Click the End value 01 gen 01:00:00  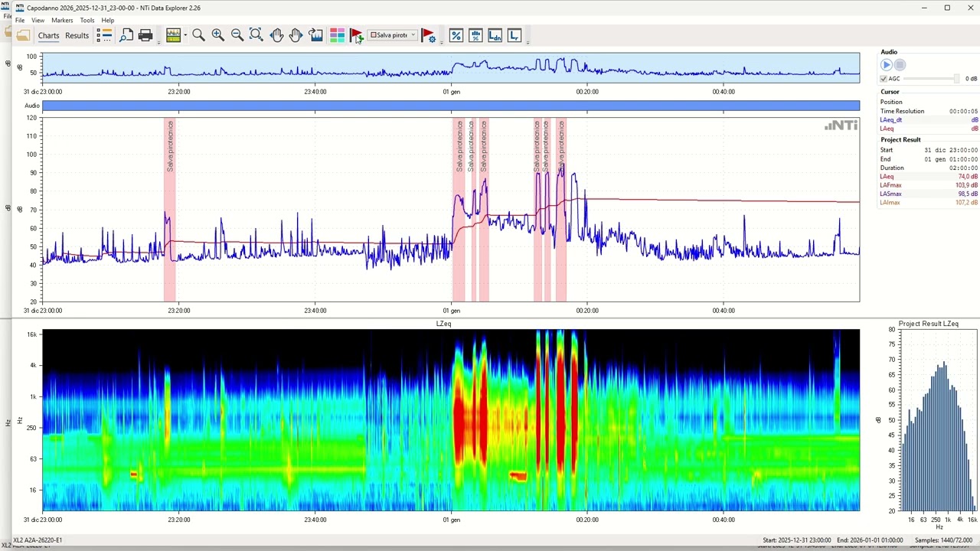point(951,159)
